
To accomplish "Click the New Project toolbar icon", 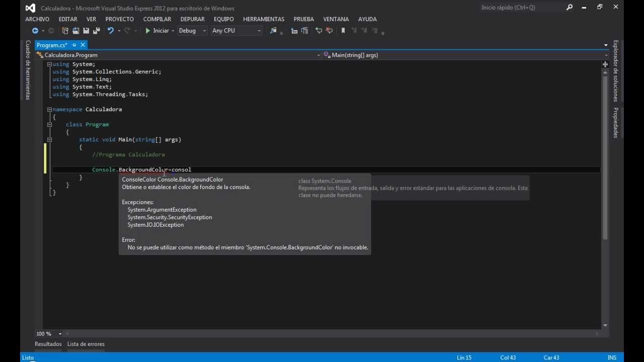I will [x=65, y=31].
